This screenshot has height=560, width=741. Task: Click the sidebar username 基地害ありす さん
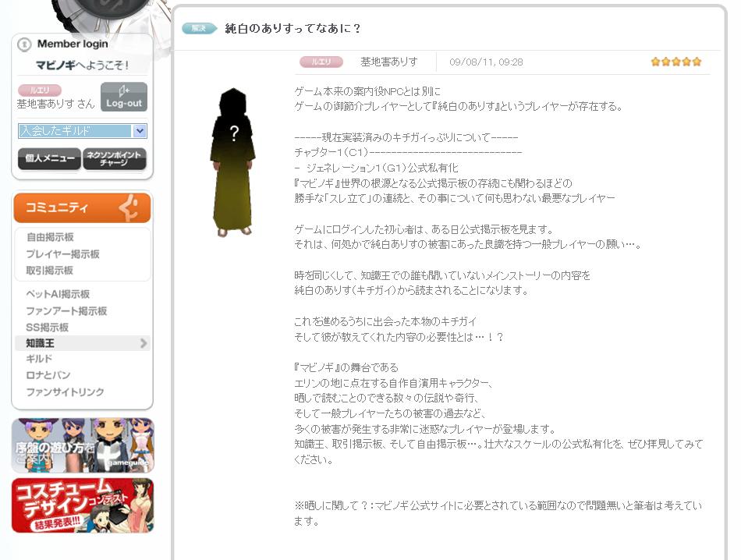(x=55, y=104)
